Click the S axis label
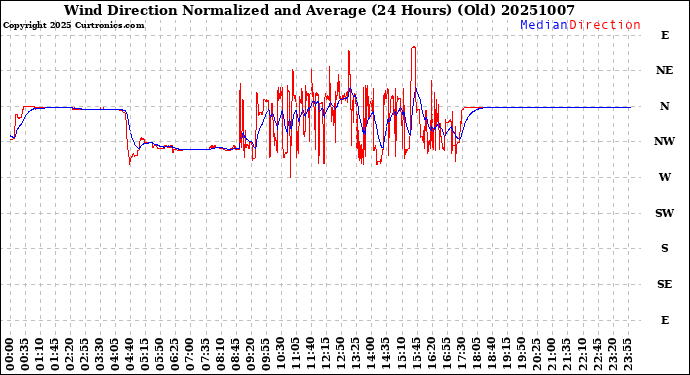The image size is (690, 375). point(664,248)
